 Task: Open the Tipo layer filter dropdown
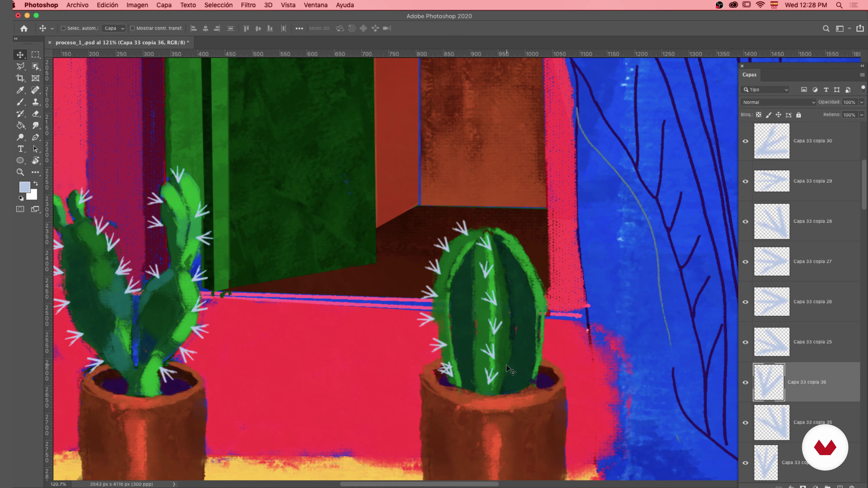coord(766,90)
